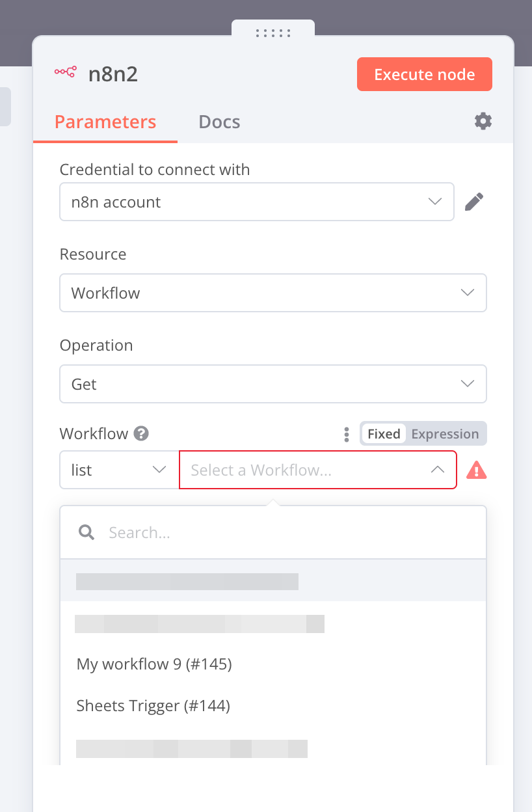The width and height of the screenshot is (532, 812).
Task: Open node settings gear
Action: click(483, 121)
